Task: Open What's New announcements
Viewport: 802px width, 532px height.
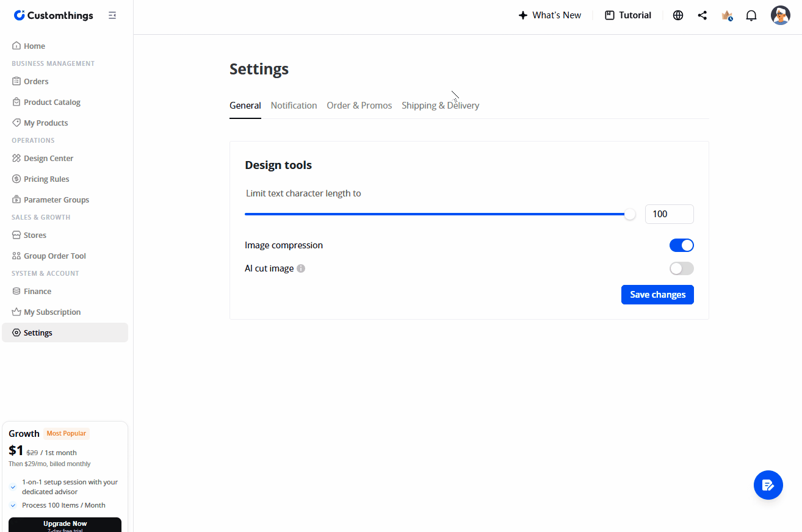Action: 549,15
